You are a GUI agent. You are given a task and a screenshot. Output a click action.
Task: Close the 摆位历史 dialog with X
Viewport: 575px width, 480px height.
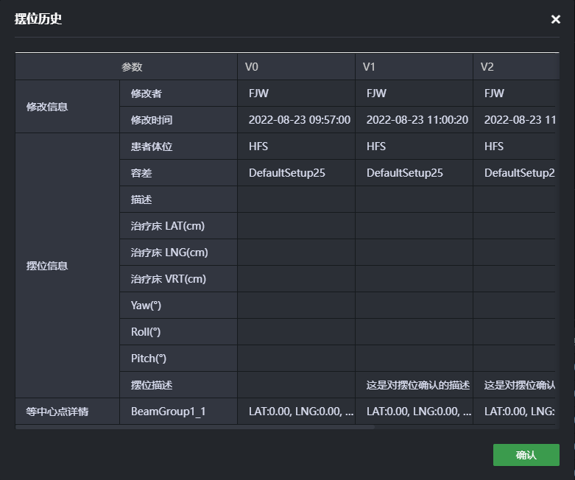pos(556,19)
